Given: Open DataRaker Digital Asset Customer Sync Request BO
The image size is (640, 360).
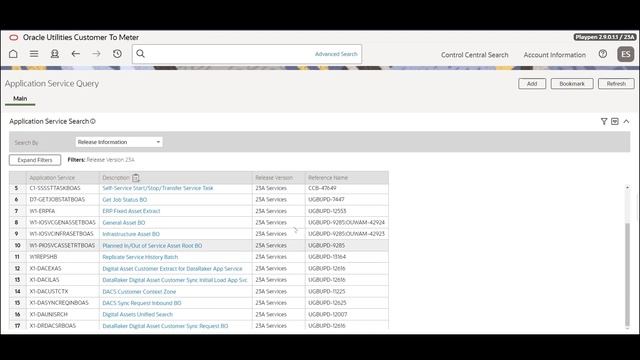Looking at the screenshot, I should click(165, 326).
